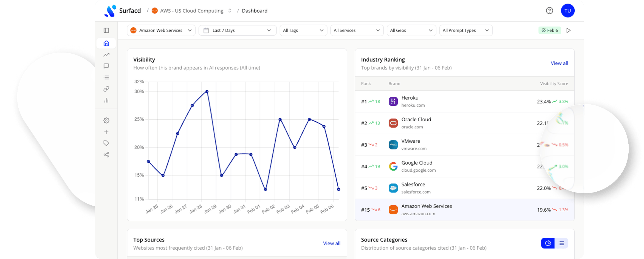Toggle the sidebar panel icon
The width and height of the screenshot is (644, 259).
click(106, 30)
